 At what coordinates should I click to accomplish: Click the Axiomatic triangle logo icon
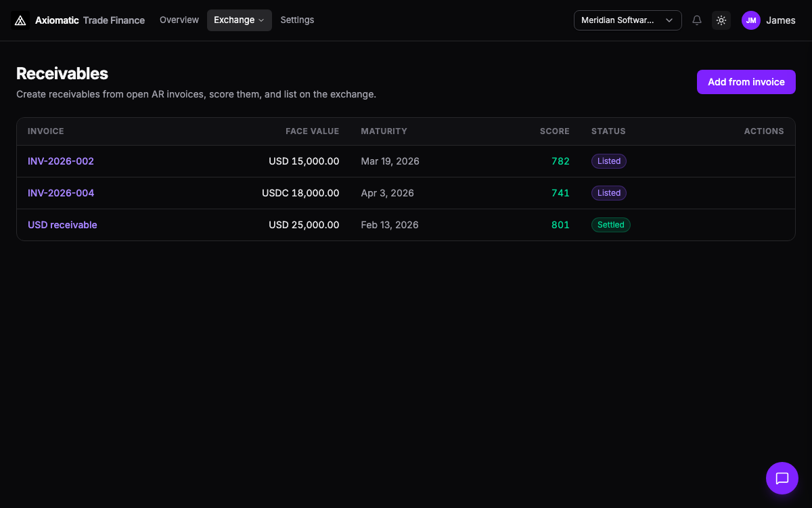pos(20,20)
